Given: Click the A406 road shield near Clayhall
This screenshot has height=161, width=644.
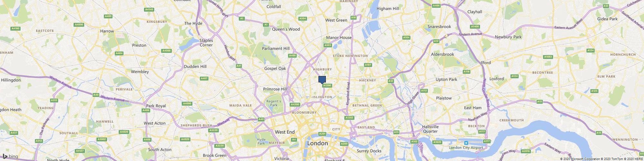Looking at the screenshot, I should pos(436,5).
